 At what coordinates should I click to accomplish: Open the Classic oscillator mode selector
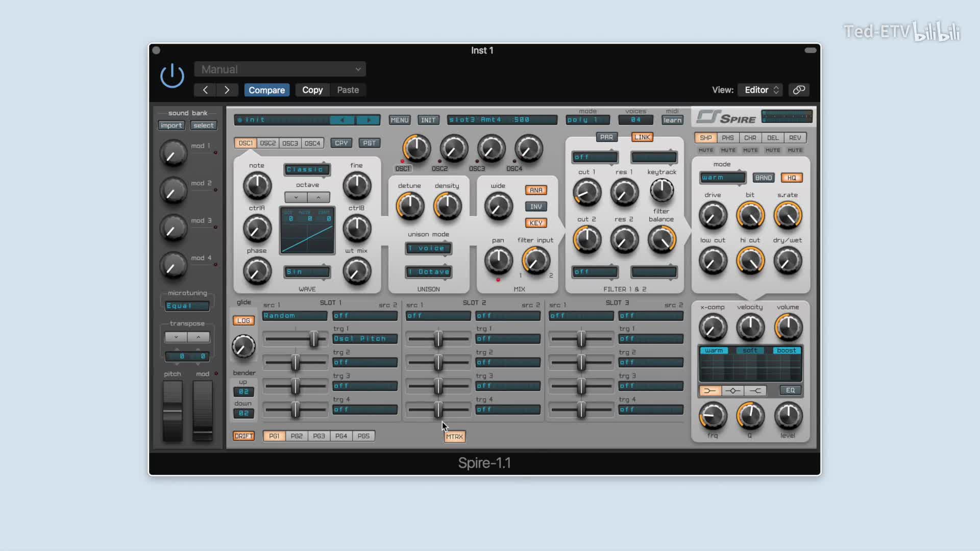click(306, 169)
